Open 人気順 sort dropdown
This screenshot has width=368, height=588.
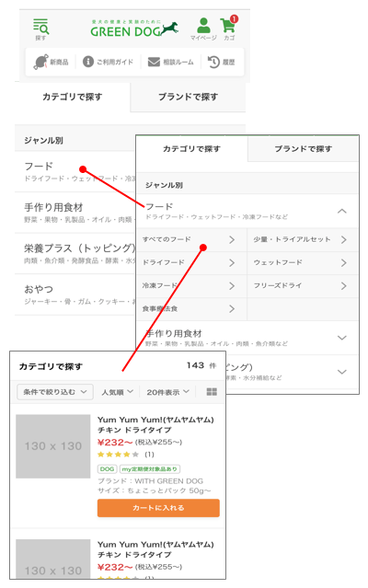click(x=117, y=392)
